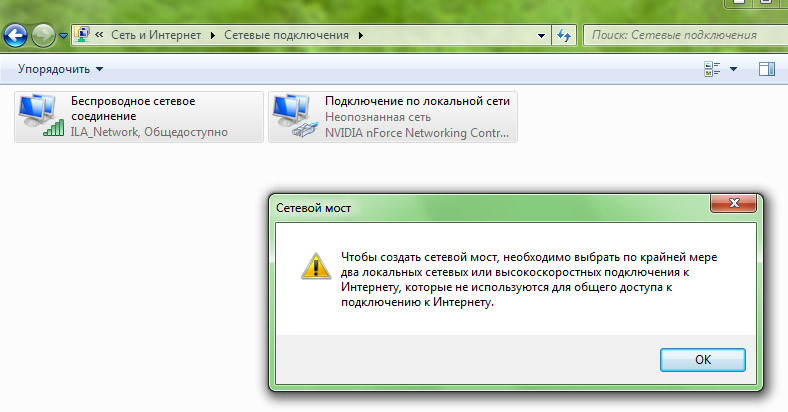Screen dimensions: 788x412
Task: Click the message text starting 'Чтобы создать сетевой мост'
Action: pyautogui.click(x=529, y=280)
